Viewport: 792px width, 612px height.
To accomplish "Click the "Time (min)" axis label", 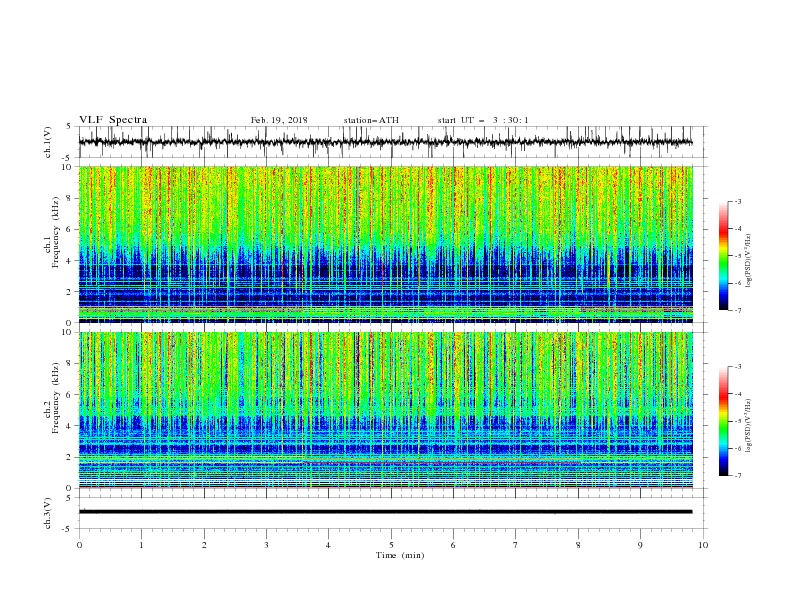I will pyautogui.click(x=400, y=555).
